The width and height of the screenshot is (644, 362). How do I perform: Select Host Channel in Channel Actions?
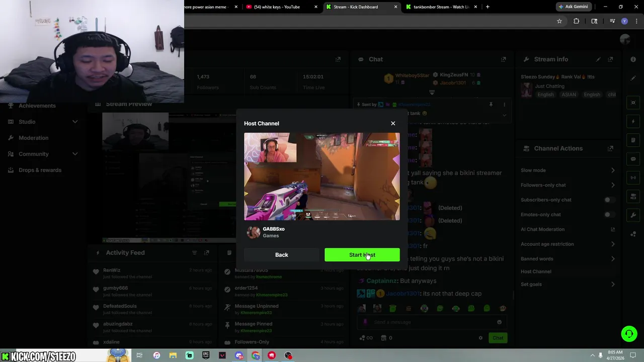click(536, 271)
